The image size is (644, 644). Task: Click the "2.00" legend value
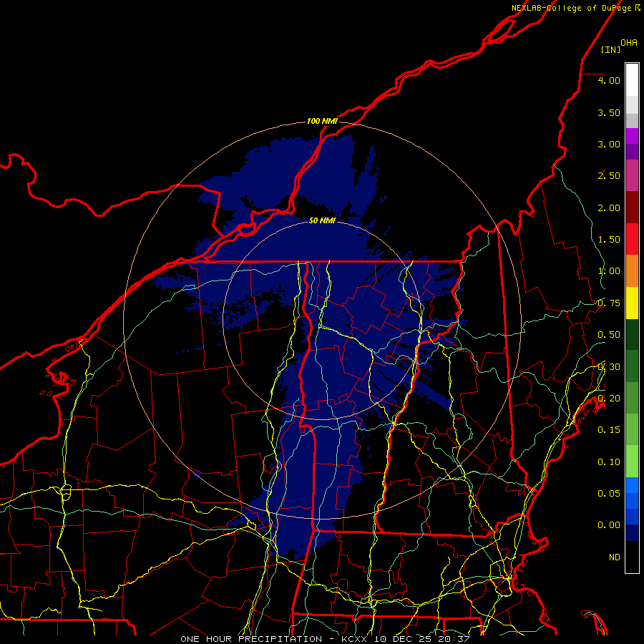pos(609,208)
